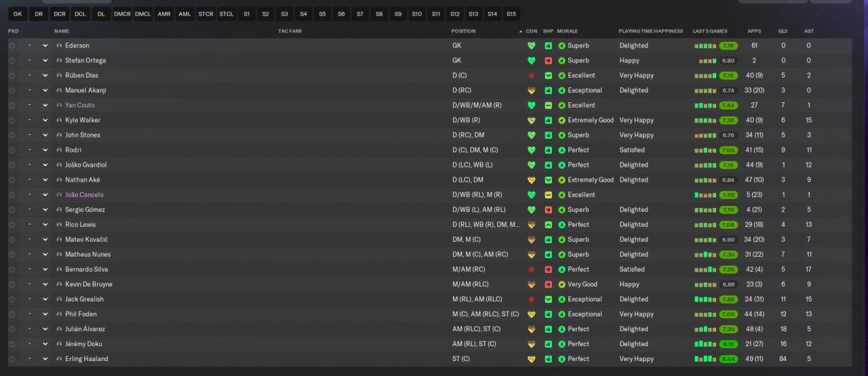This screenshot has width=868, height=376.
Task: Click Mateo Kovačić's condition heart icon
Action: 532,239
